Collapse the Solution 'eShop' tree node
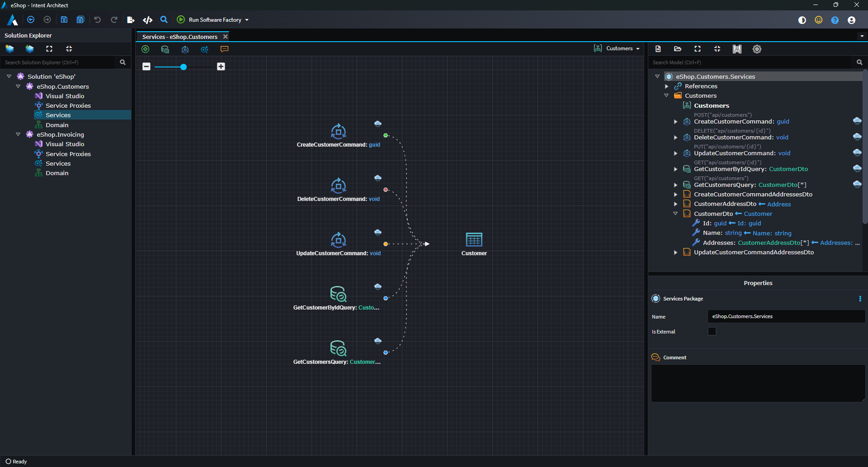868x467 pixels. (9, 76)
